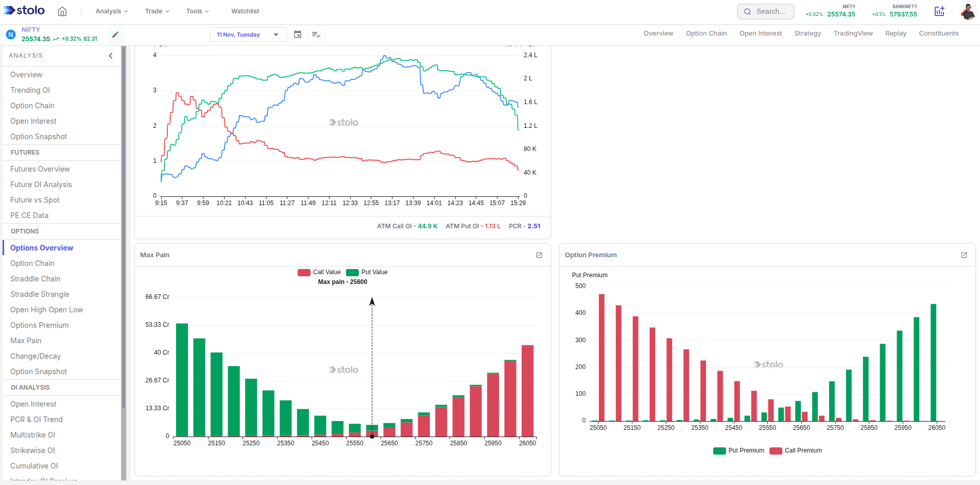Collapse the Analysis sidebar panel
The image size is (980, 485).
tap(110, 55)
